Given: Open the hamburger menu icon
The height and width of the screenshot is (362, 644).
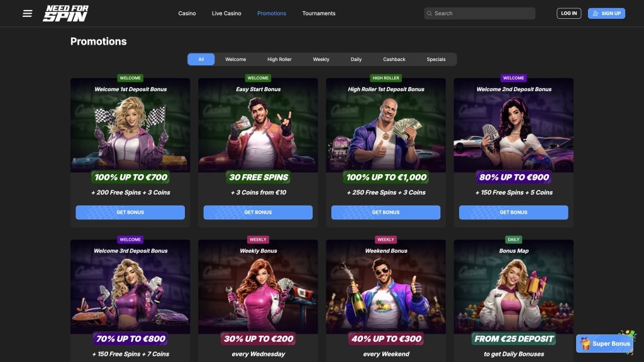Looking at the screenshot, I should pyautogui.click(x=28, y=14).
